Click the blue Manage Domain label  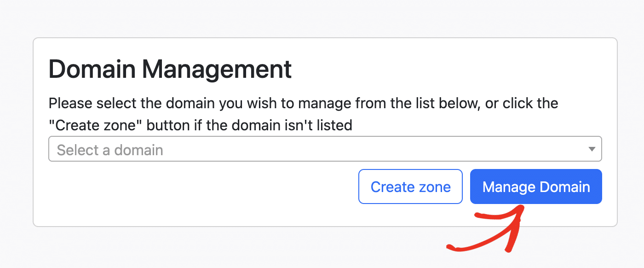[x=535, y=186]
